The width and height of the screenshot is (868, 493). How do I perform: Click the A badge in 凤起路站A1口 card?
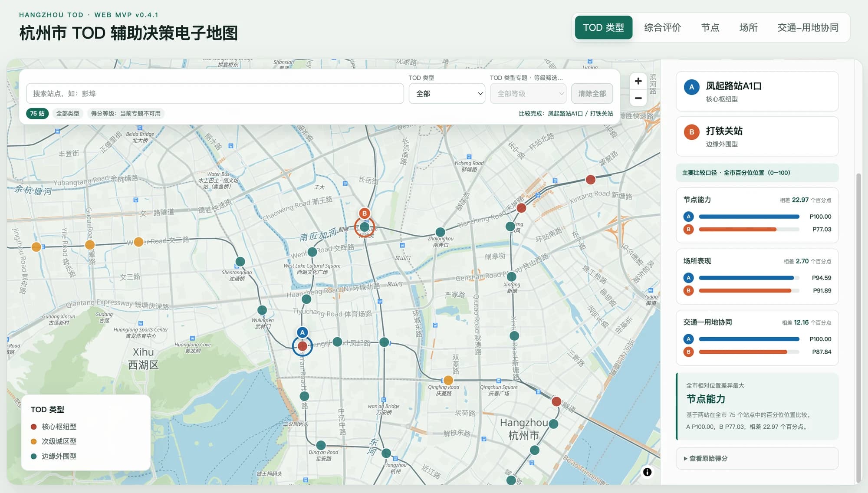click(691, 87)
